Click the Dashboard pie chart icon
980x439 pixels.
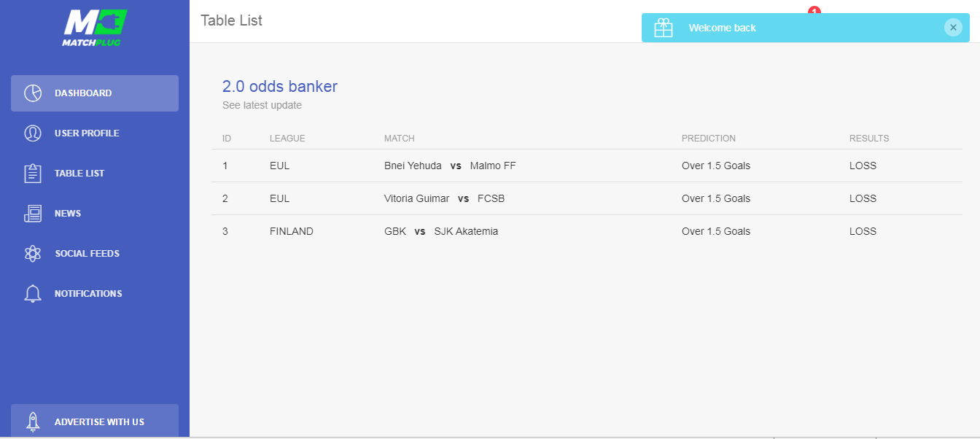point(33,93)
